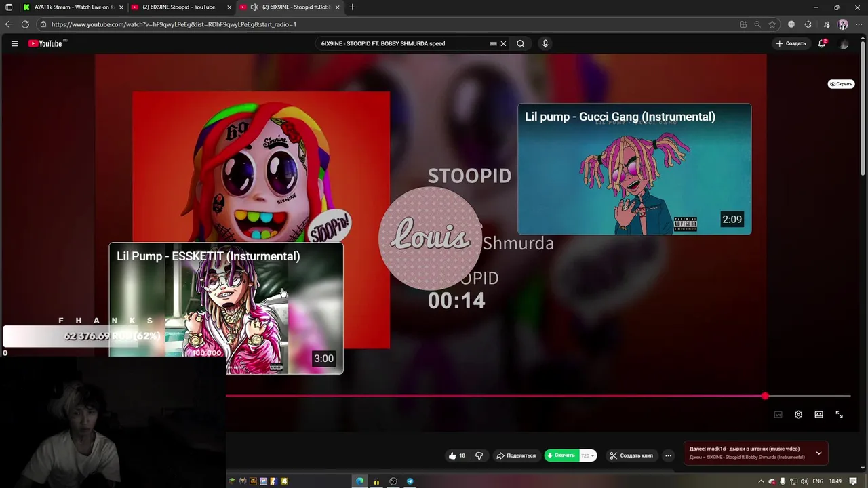868x488 pixels.
Task: Go to the YouTube home logo
Action: 45,43
